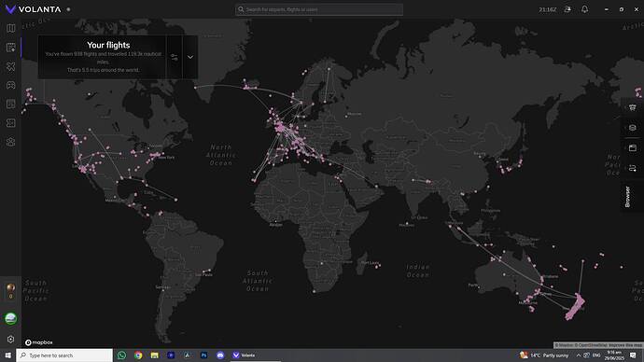
Task: Open Discord from the Windows taskbar
Action: [220, 355]
